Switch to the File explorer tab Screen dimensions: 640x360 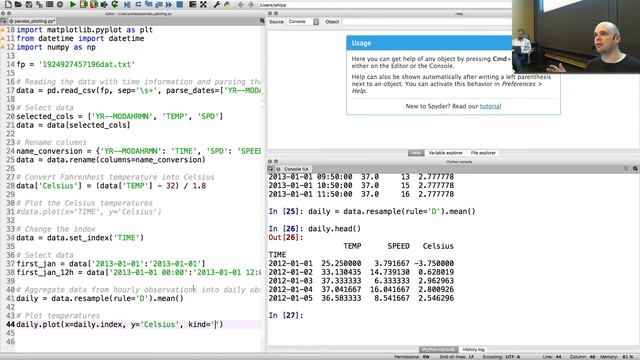tap(483, 153)
